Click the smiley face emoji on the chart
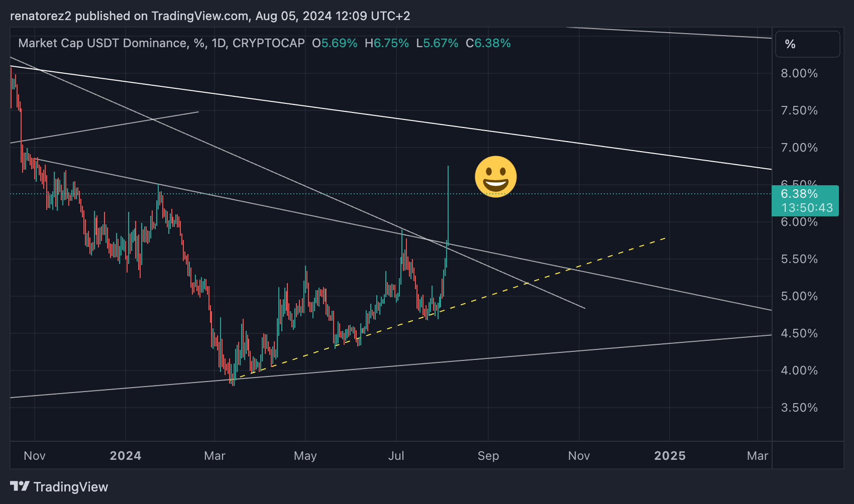854x504 pixels. coord(496,177)
